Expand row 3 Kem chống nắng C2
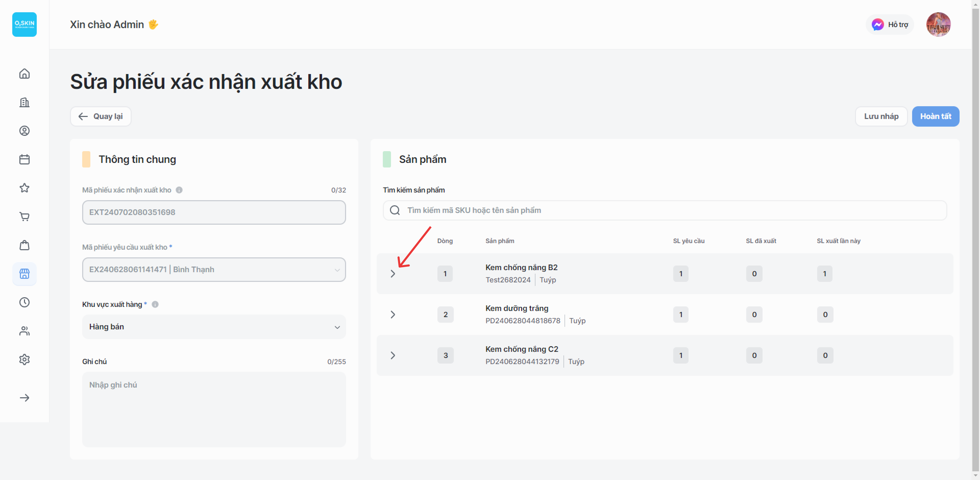The width and height of the screenshot is (980, 480). pos(393,355)
